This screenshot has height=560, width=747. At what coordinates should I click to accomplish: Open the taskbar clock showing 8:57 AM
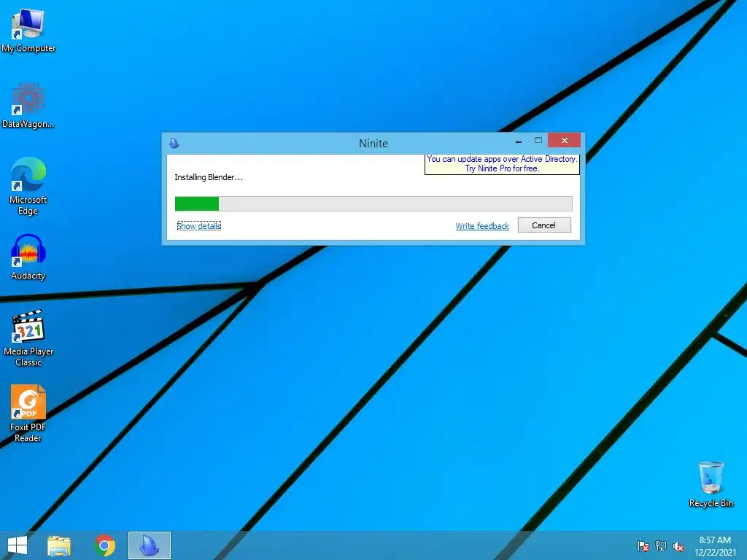click(x=715, y=546)
